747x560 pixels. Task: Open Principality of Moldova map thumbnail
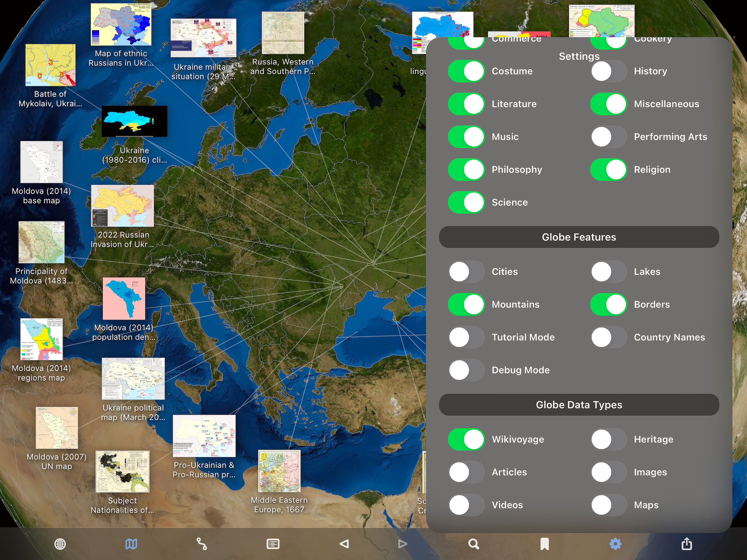coord(42,242)
